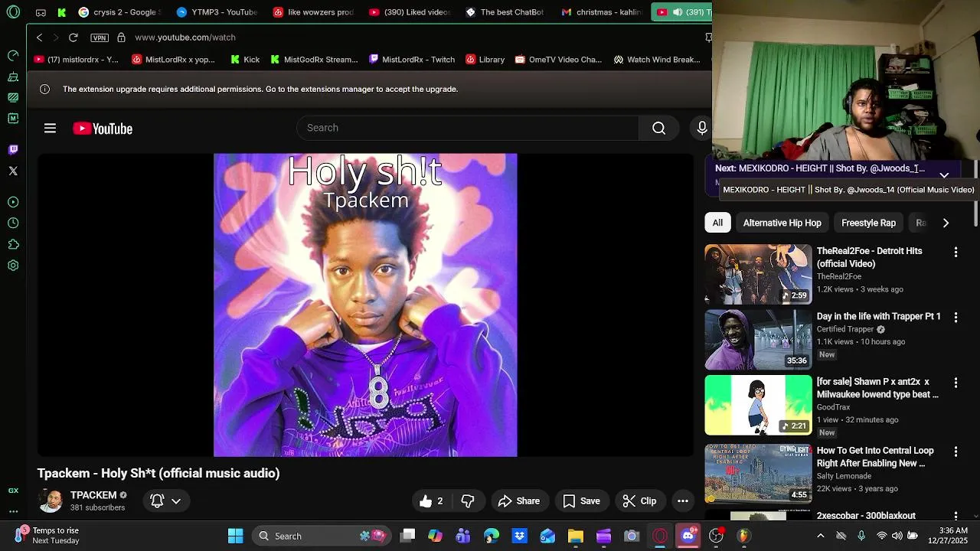
Task: Show hidden system tray icons chevron
Action: coord(820,536)
